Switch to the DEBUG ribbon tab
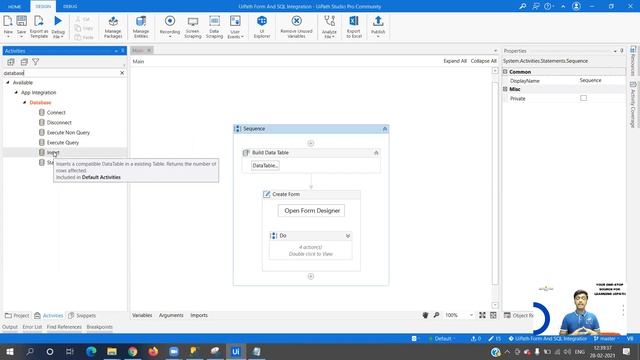Screen dimensions: 640x360 [x=70, y=7]
